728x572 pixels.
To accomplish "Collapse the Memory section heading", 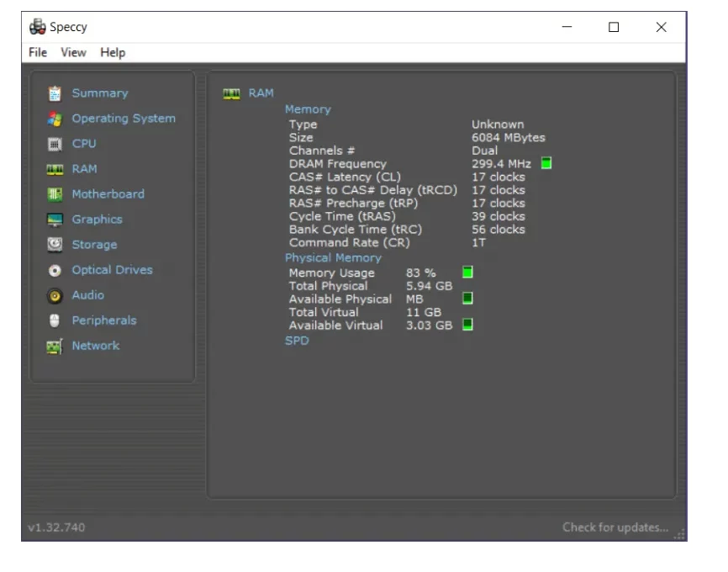I will click(x=308, y=109).
